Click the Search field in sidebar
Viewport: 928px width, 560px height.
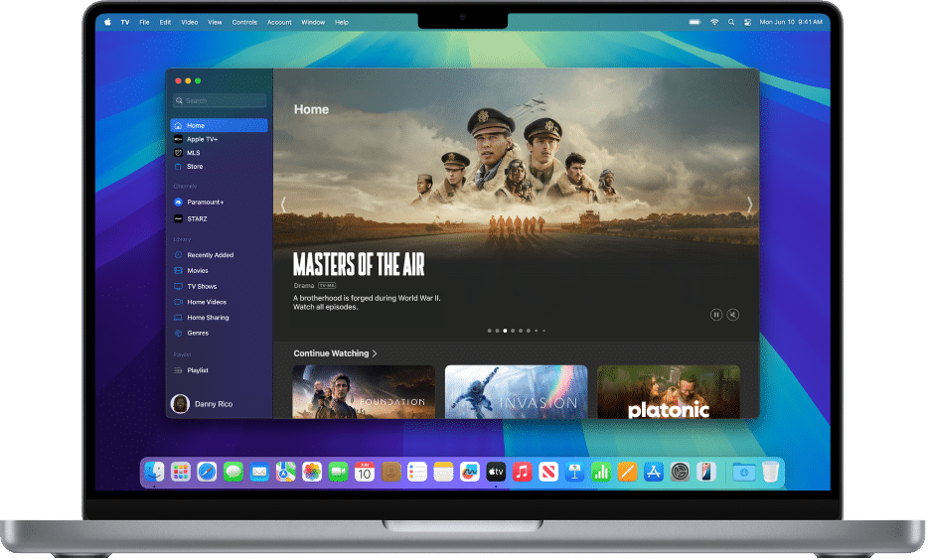(220, 100)
